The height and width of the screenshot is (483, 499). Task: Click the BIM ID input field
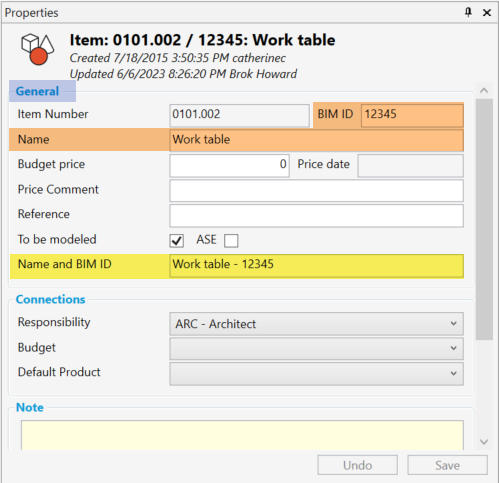coord(412,114)
